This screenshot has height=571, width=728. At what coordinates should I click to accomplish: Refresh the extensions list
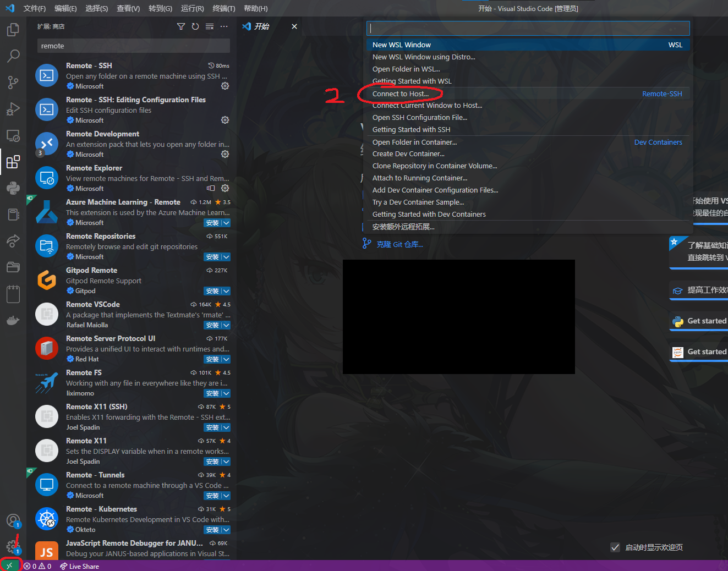[x=195, y=26]
